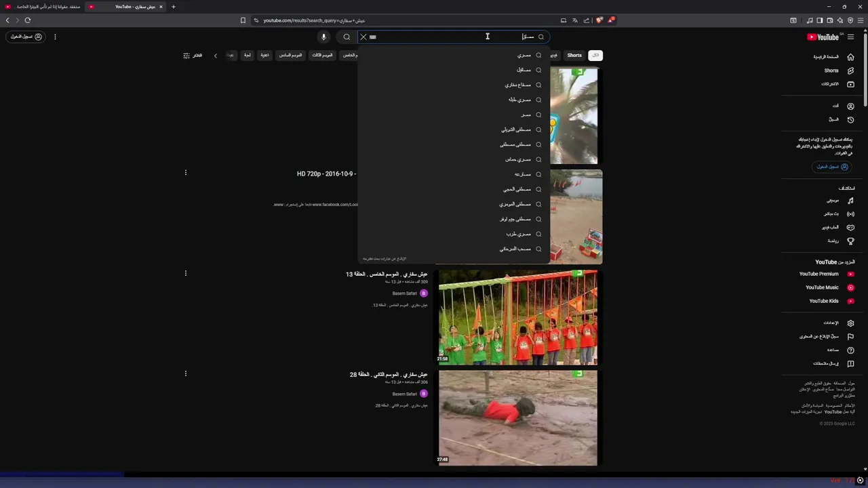Choose suggestion مصعب السرحاني
The height and width of the screenshot is (488, 868).
454,249
